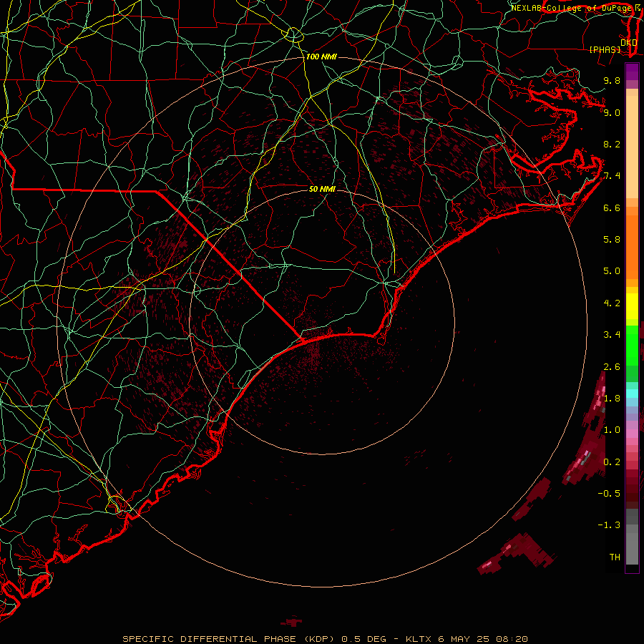This screenshot has height=644, width=644.
Task: Click the yellow band of the color scale
Action: click(632, 306)
